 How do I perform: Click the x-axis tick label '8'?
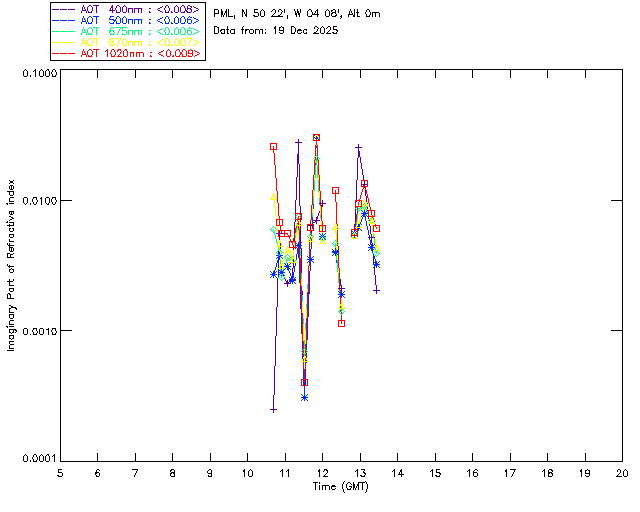173,473
